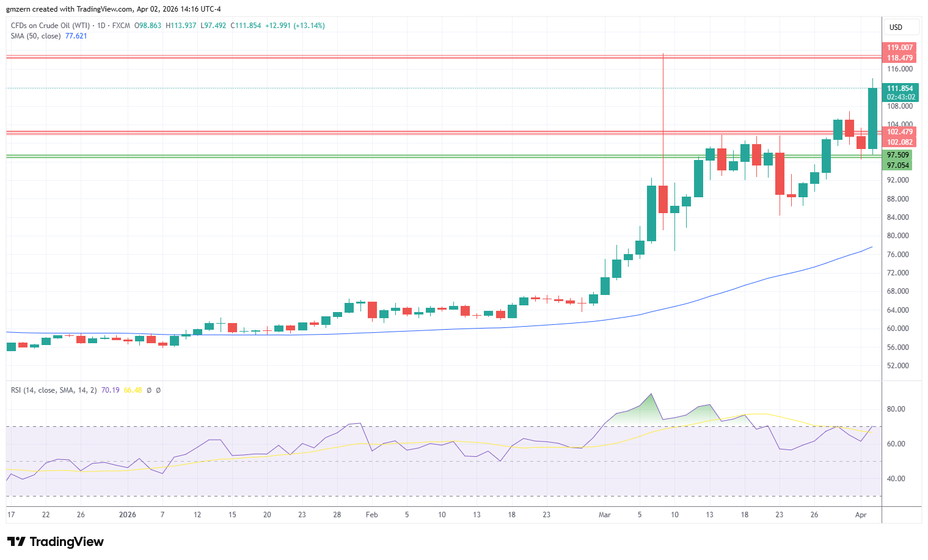
Task: Click the 80.00 label on RSI scale
Action: click(896, 409)
